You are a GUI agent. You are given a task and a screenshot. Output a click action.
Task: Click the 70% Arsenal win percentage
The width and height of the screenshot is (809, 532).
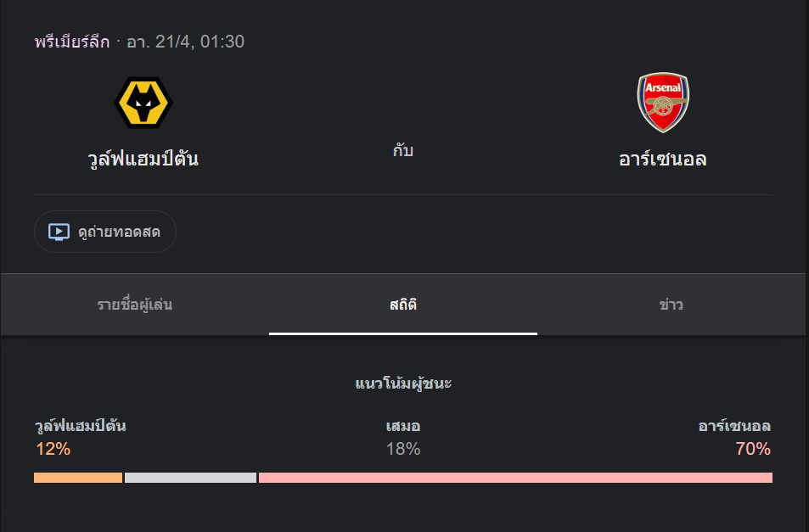[x=753, y=449]
